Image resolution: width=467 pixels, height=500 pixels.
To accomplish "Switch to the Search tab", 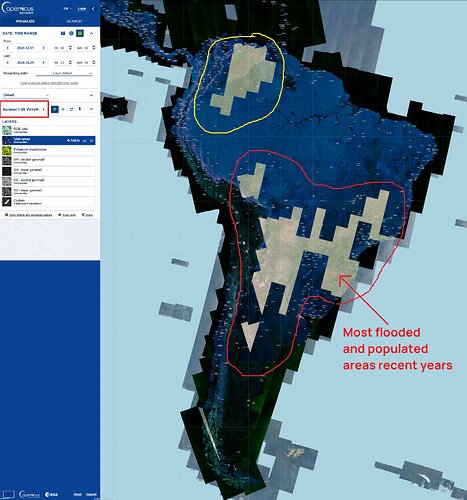I will 74,21.
